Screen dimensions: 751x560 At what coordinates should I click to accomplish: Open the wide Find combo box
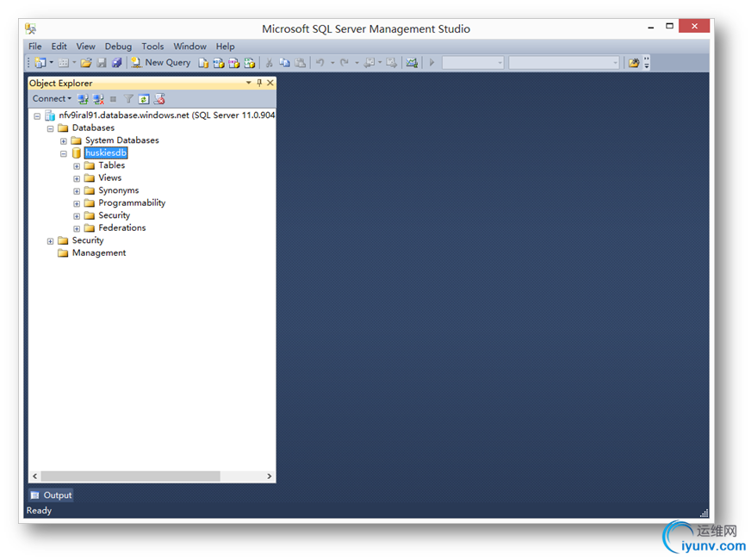click(564, 63)
